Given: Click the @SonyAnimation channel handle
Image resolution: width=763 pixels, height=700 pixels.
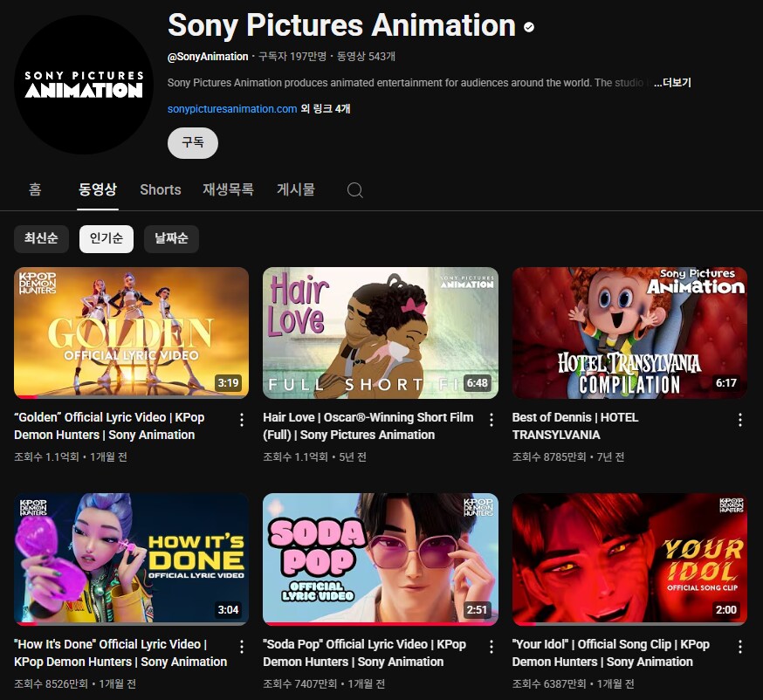Looking at the screenshot, I should 208,57.
